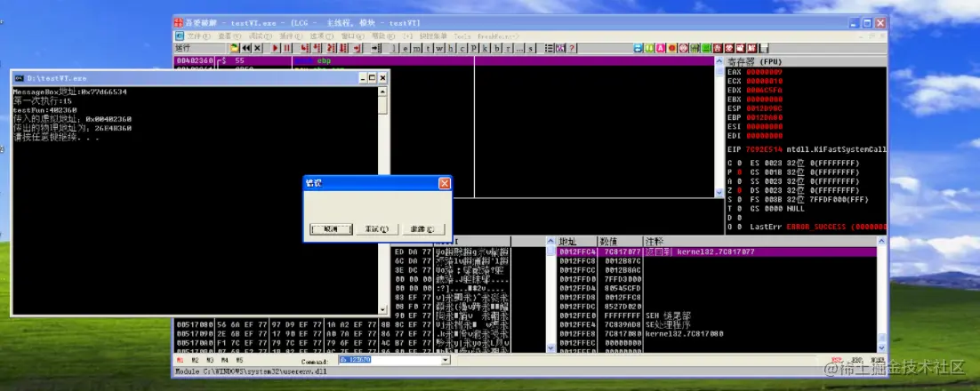Click ESP register value 0012D98C
Viewport: 980px width, 391px height.
(765, 108)
